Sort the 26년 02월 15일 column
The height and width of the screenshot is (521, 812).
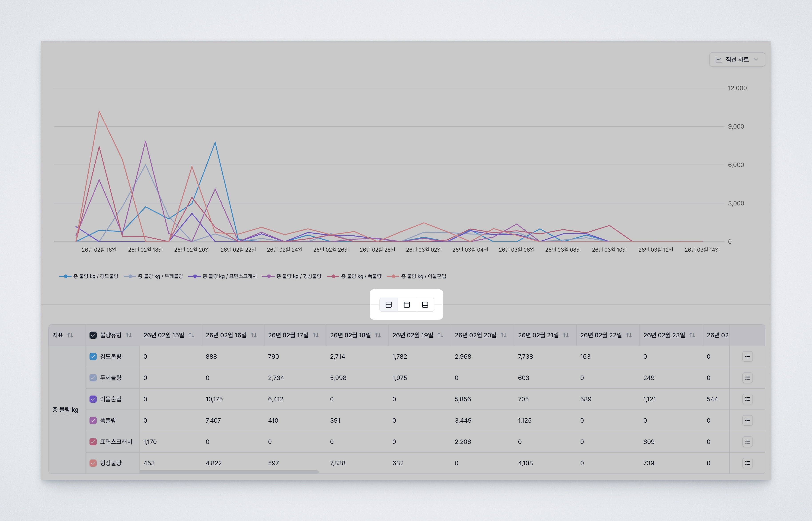(x=191, y=335)
